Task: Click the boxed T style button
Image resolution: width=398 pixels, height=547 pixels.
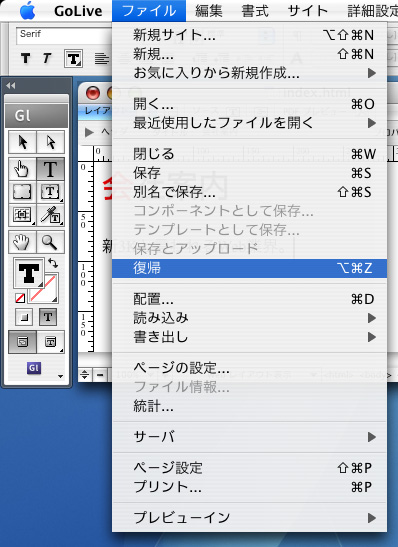Action: (73, 59)
